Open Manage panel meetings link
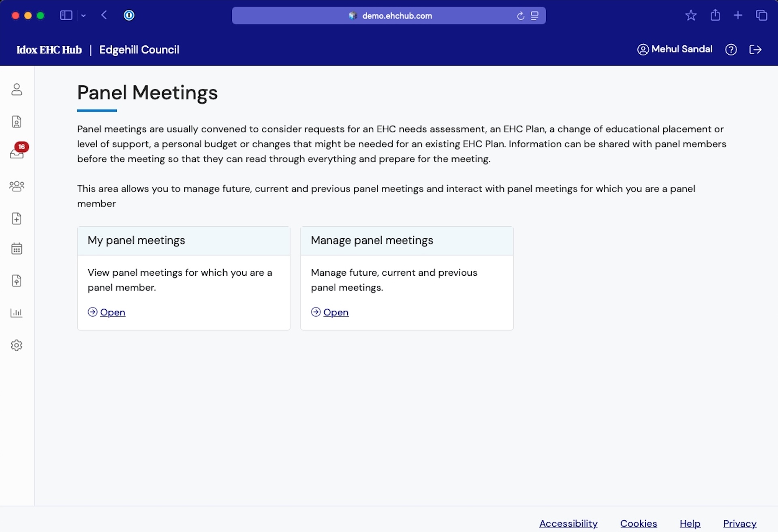 [x=336, y=312]
